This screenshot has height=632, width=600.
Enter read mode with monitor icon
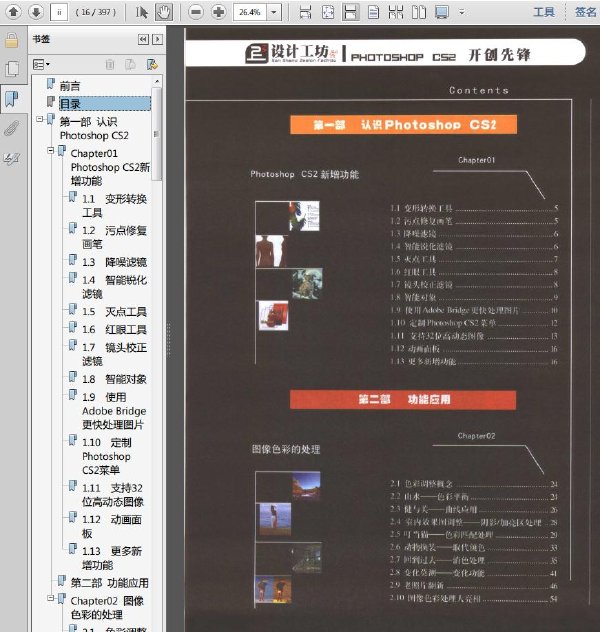coord(442,12)
